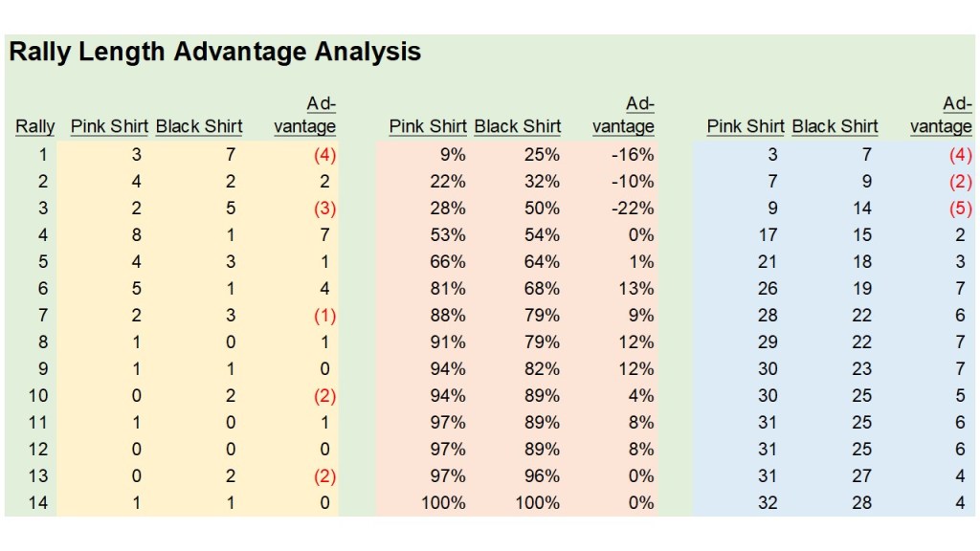Click the -22% advantage cell
This screenshot has height=551, width=980.
[635, 208]
